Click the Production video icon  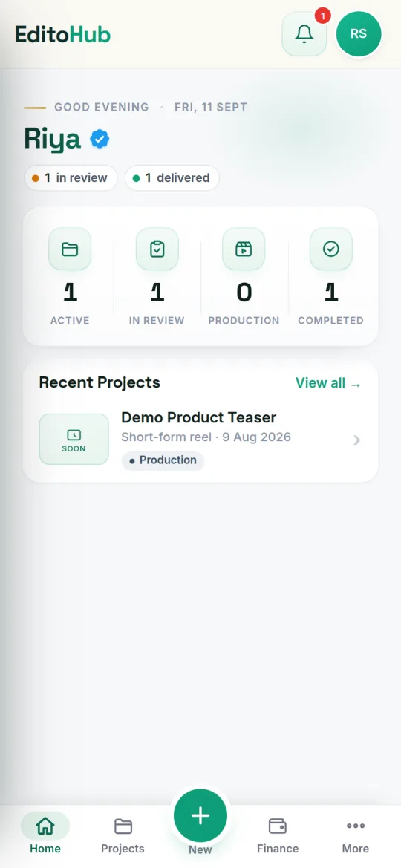tap(244, 249)
